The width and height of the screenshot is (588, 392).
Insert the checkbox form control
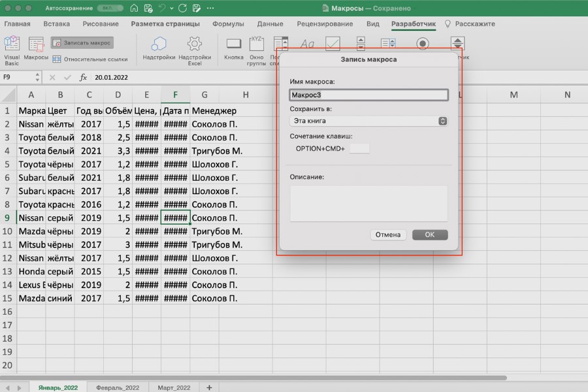click(333, 43)
